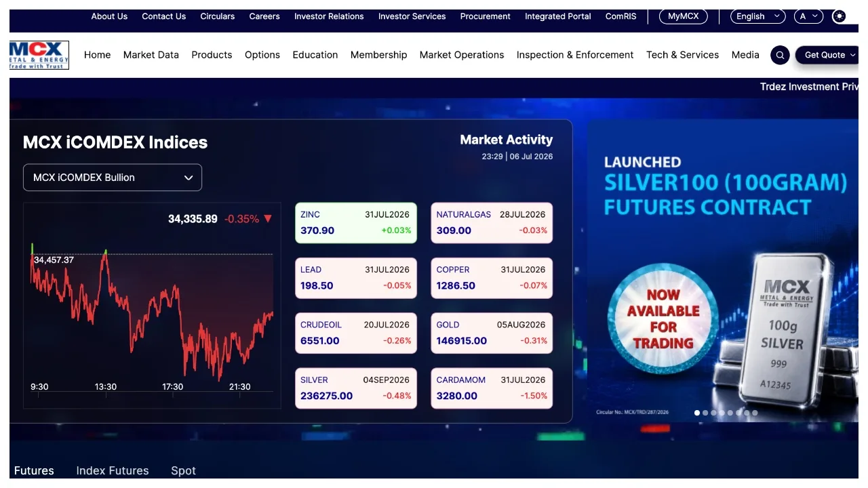
Task: Open the ComRIS link
Action: [x=621, y=16]
